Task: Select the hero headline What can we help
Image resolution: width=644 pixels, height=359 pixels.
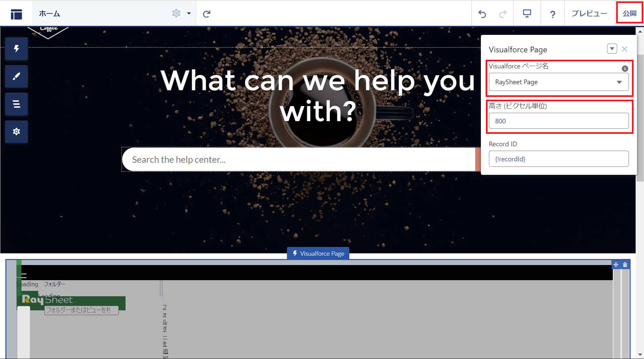Action: tap(318, 95)
